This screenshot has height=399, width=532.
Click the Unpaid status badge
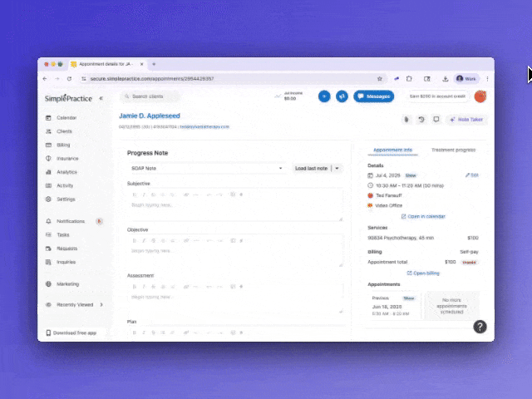(469, 263)
